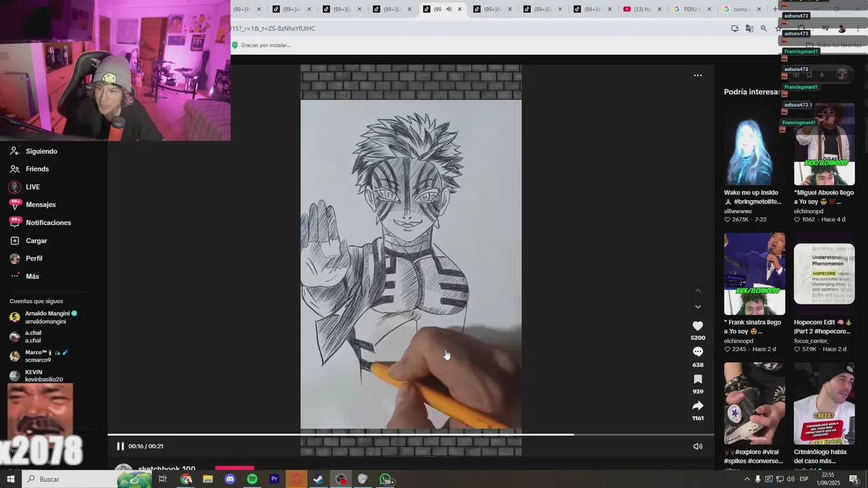Viewport: 868px width, 488px height.
Task: Click 'Gracias por instalar...' bookmark
Action: pos(262,45)
